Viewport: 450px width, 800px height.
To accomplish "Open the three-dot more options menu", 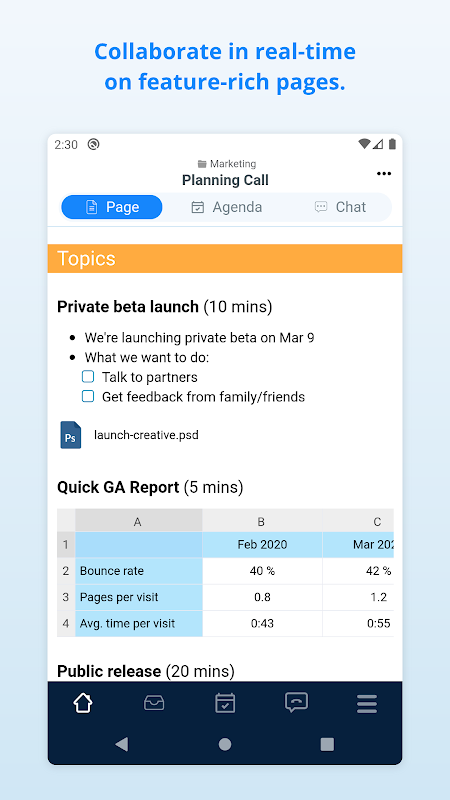I will coord(384,173).
